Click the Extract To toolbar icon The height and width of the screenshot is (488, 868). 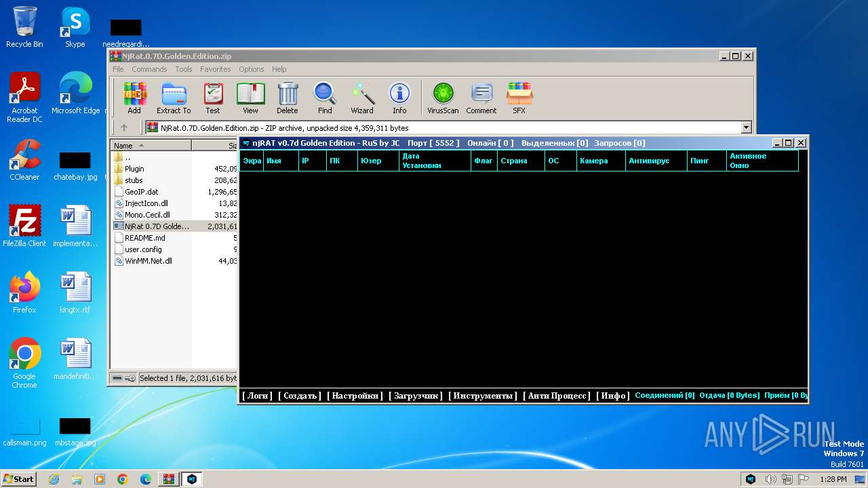tap(174, 98)
